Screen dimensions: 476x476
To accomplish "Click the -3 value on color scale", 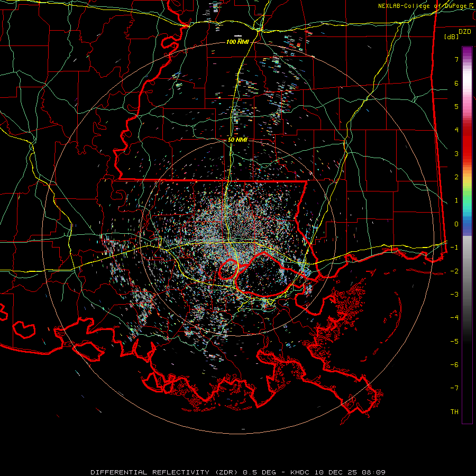I will [454, 295].
